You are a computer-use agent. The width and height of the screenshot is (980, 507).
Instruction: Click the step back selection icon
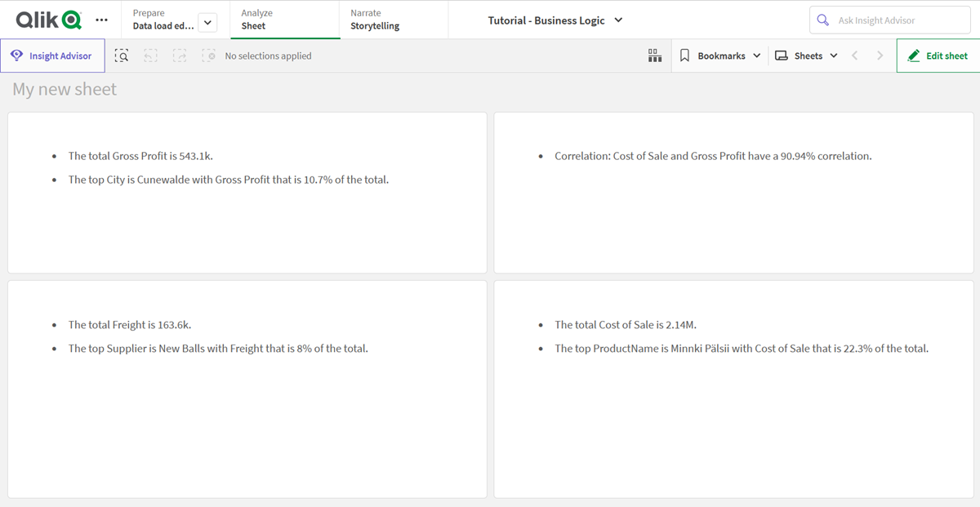(150, 56)
